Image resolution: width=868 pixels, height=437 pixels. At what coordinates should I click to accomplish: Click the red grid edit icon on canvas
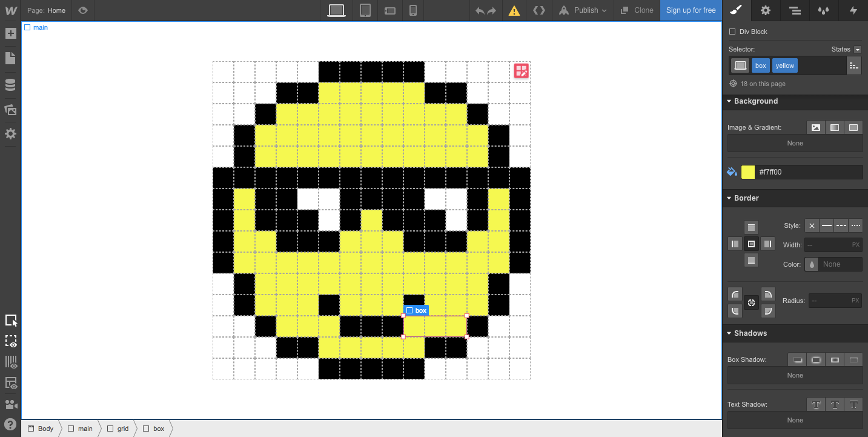pyautogui.click(x=521, y=71)
